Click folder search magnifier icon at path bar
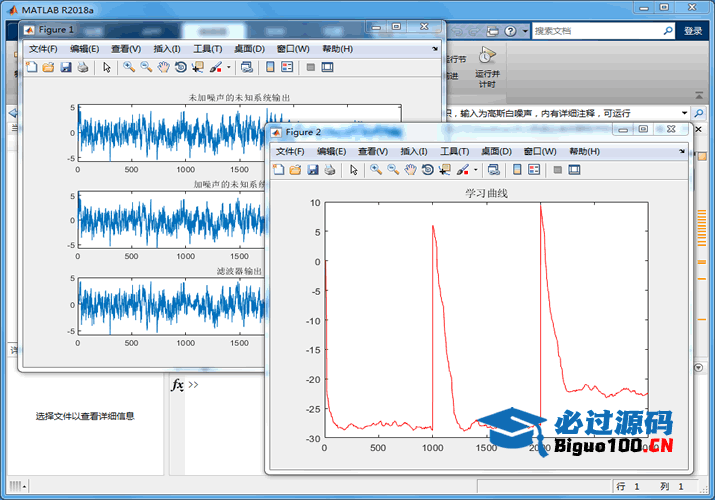Screen dimensions: 715x500 click(698, 113)
